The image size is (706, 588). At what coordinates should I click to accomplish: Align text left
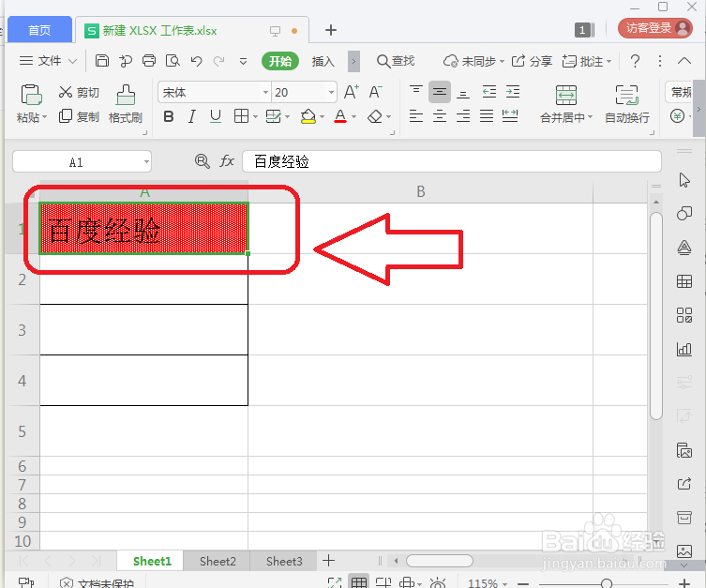[x=416, y=116]
